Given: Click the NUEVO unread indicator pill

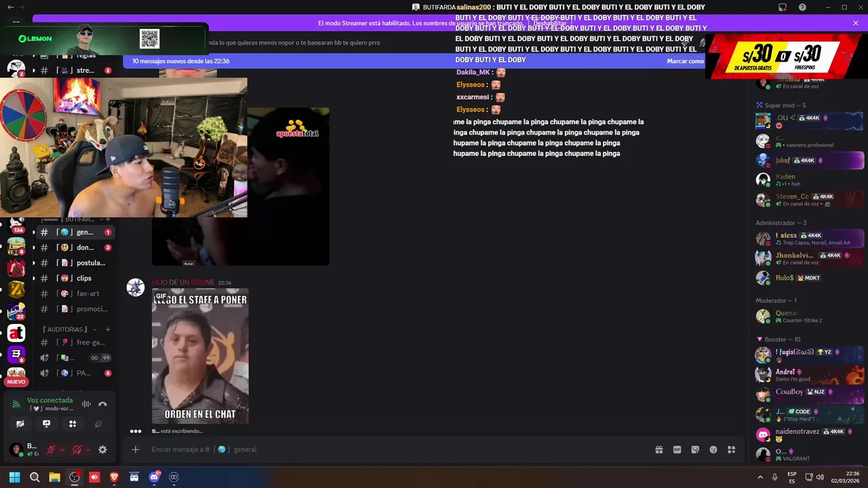Looking at the screenshot, I should [x=16, y=382].
